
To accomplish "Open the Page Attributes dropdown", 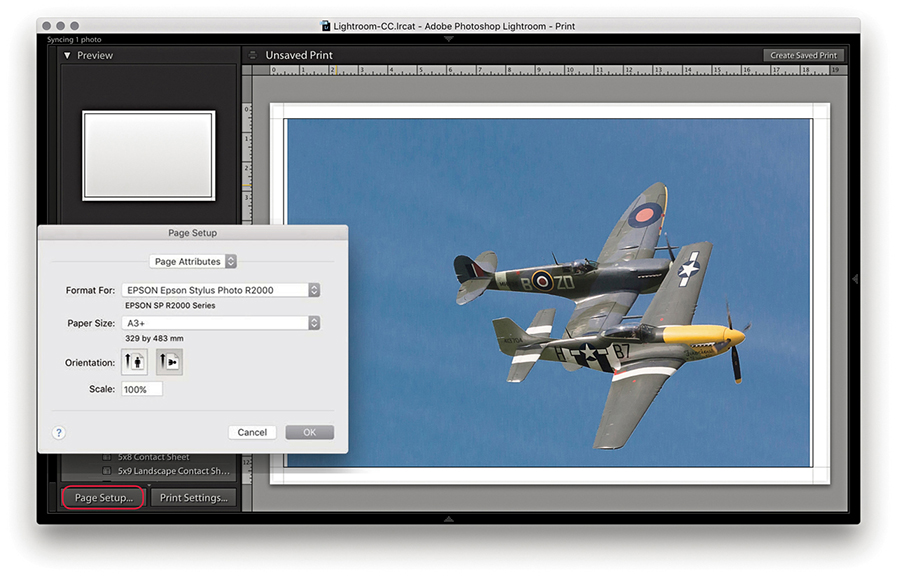I will pyautogui.click(x=194, y=261).
